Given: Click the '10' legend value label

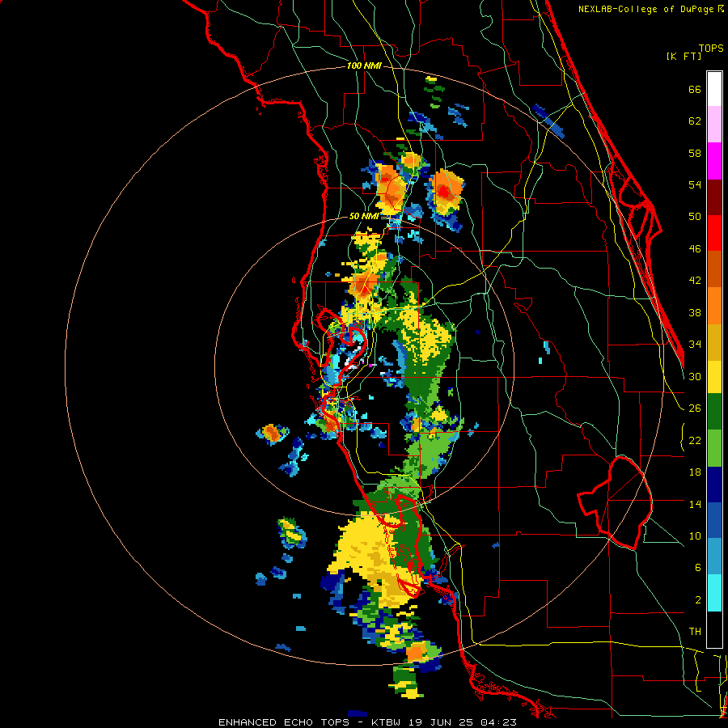Looking at the screenshot, I should click(695, 535).
